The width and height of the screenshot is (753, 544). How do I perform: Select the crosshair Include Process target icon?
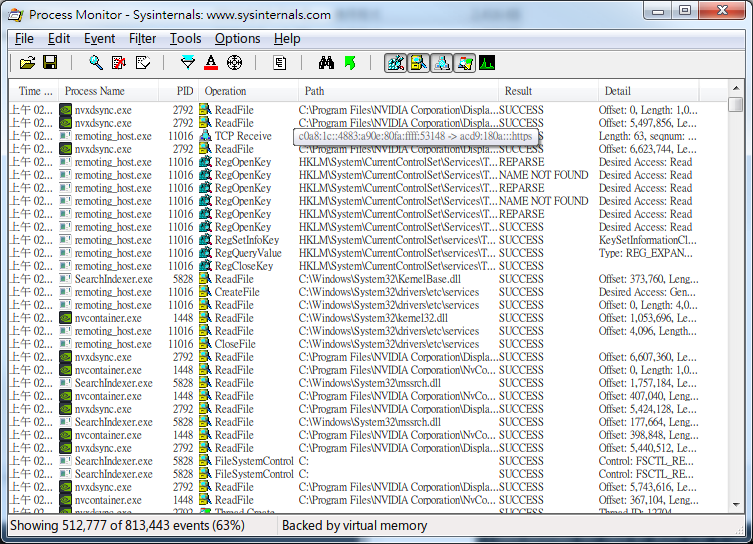234,63
